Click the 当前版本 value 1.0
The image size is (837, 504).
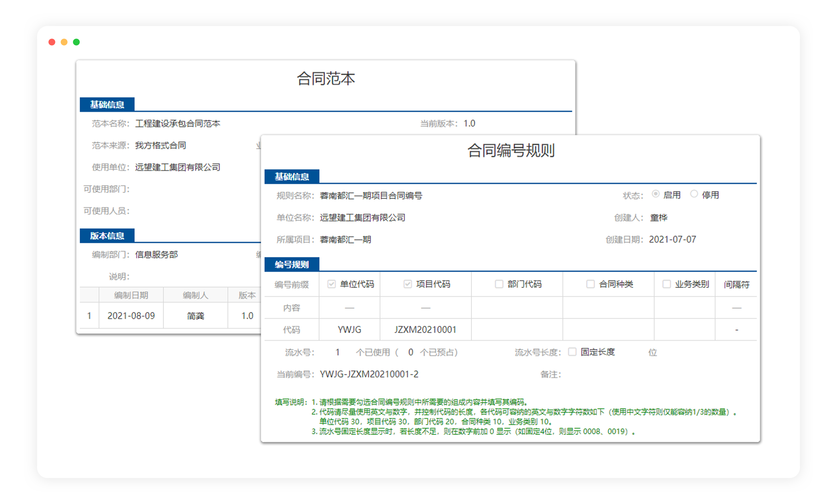pyautogui.click(x=469, y=123)
